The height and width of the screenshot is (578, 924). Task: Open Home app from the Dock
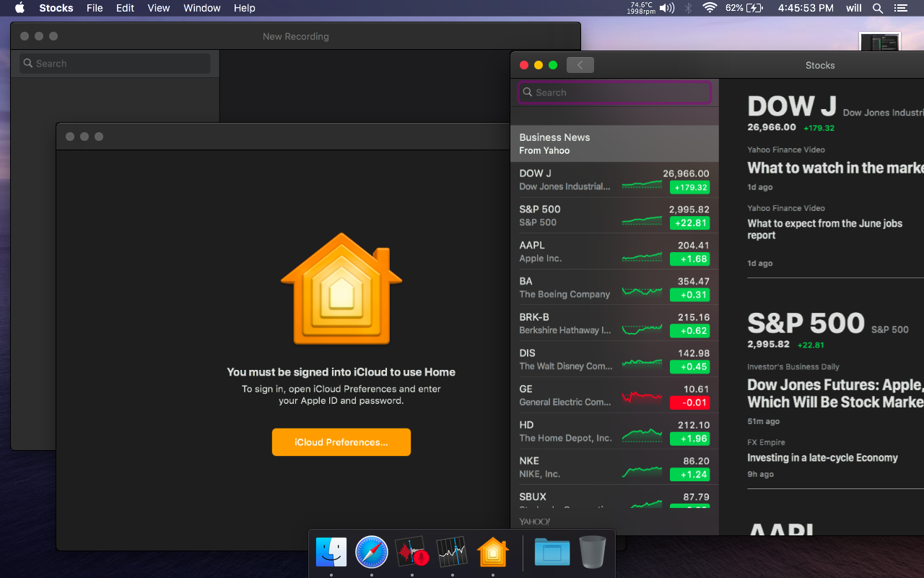click(493, 553)
